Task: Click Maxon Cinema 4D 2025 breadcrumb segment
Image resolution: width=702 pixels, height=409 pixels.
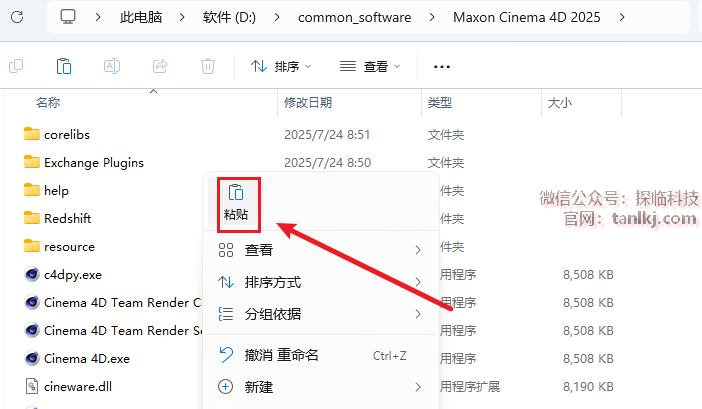Action: [526, 17]
